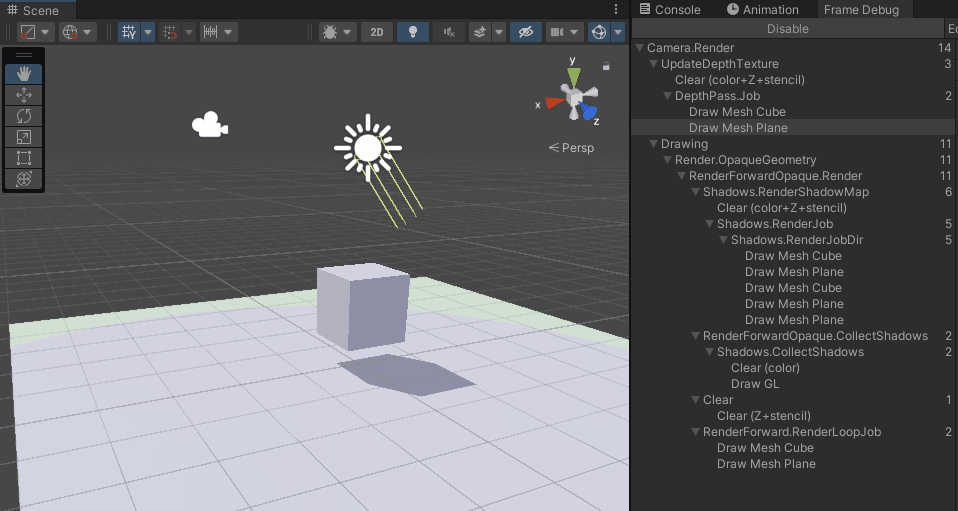Image resolution: width=958 pixels, height=511 pixels.
Task: Collapse the Render.OpaqueGeometry node
Action: [x=667, y=160]
